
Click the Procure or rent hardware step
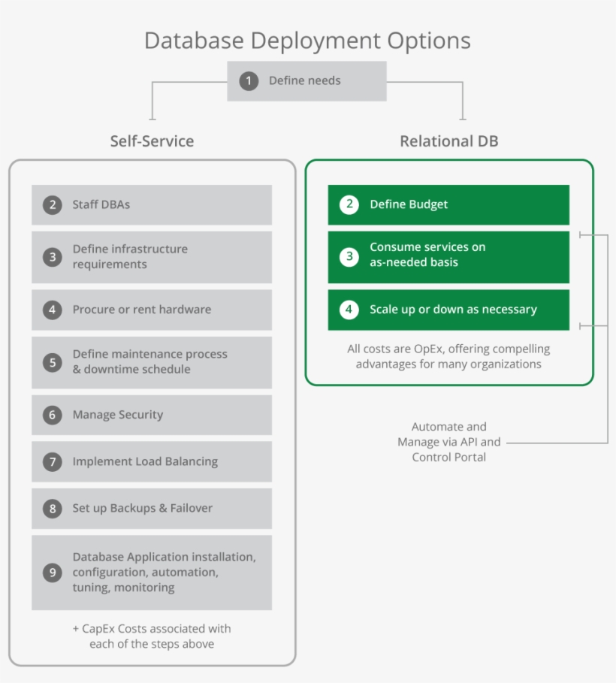[x=151, y=310]
